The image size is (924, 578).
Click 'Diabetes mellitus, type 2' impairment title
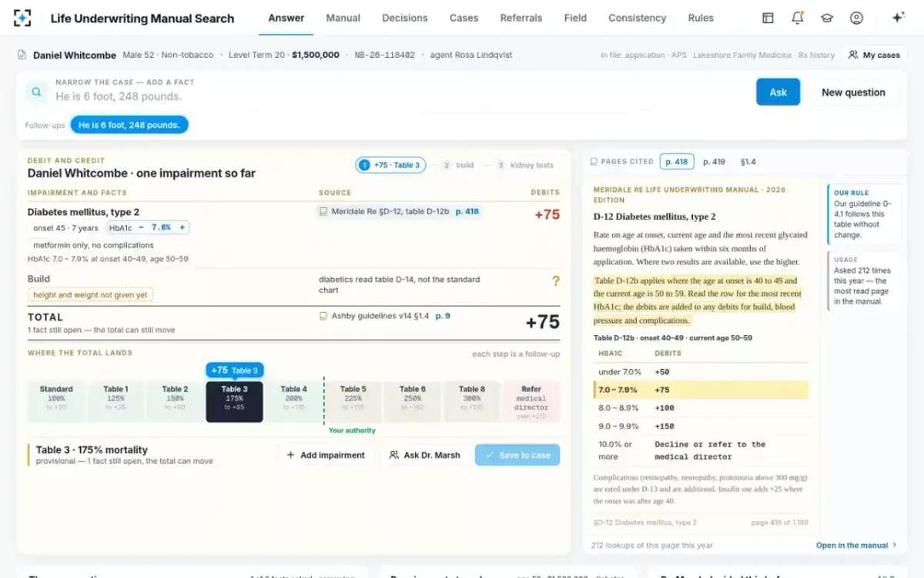[x=83, y=212]
